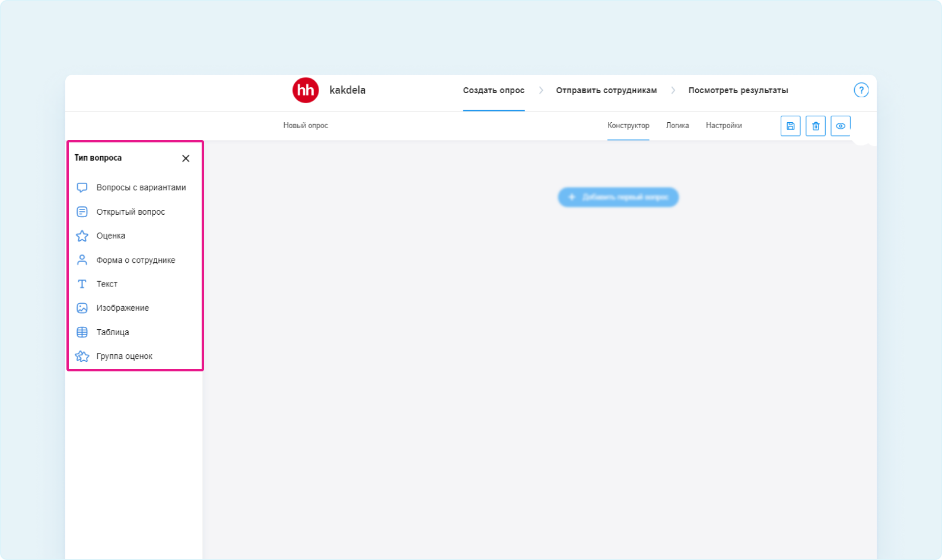This screenshot has height=560, width=942.
Task: Click the Тип вопроса panel heading
Action: (x=98, y=158)
